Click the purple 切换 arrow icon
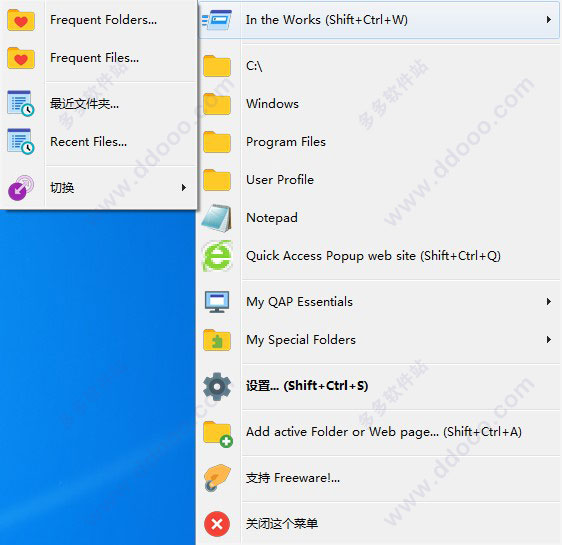Screen dimensions: 562x545 coord(21,188)
